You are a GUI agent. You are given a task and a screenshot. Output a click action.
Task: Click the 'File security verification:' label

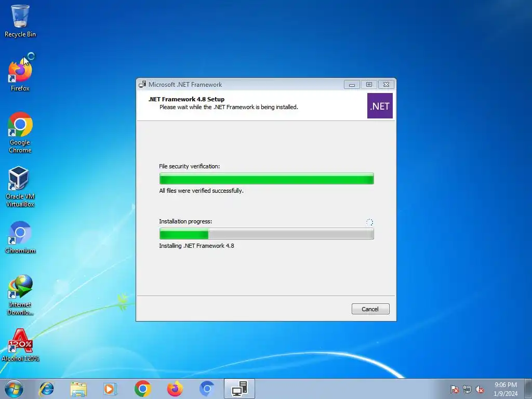point(189,166)
